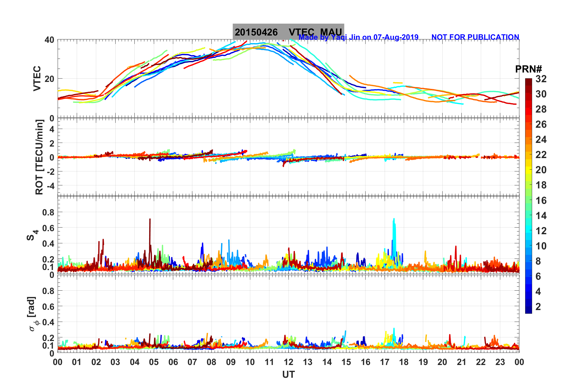
Task: Click the VTEC axis tick label "40"
Action: point(49,40)
